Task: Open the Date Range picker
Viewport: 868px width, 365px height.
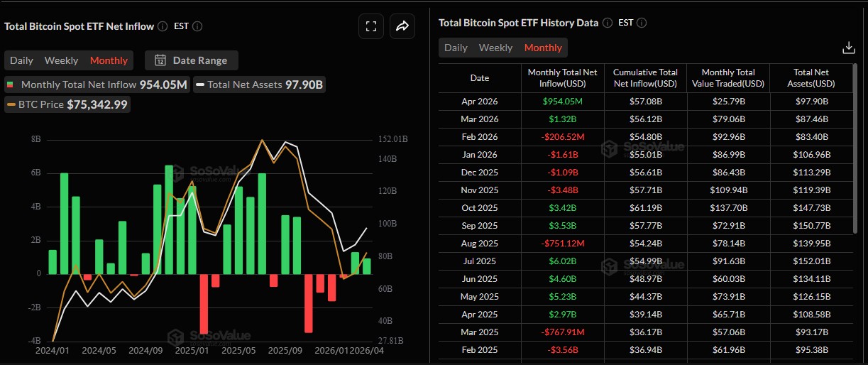Action: pos(192,60)
